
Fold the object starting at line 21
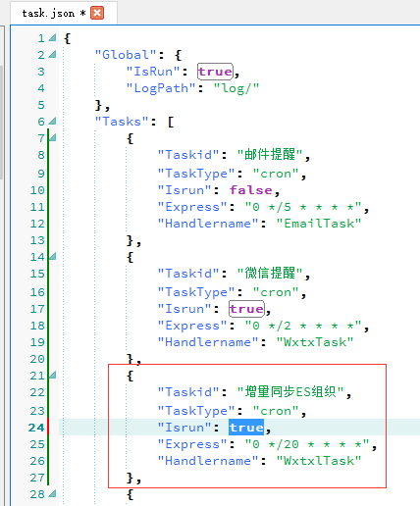pyautogui.click(x=52, y=375)
